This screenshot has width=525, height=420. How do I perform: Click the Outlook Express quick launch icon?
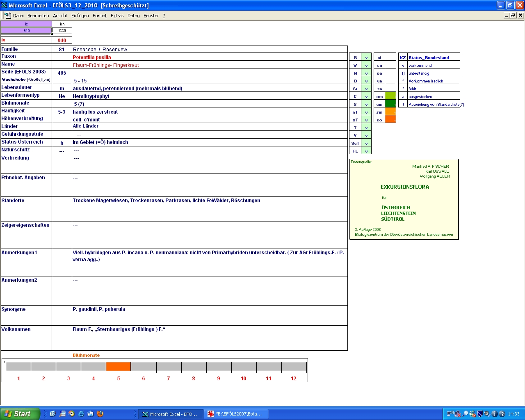pyautogui.click(x=91, y=414)
